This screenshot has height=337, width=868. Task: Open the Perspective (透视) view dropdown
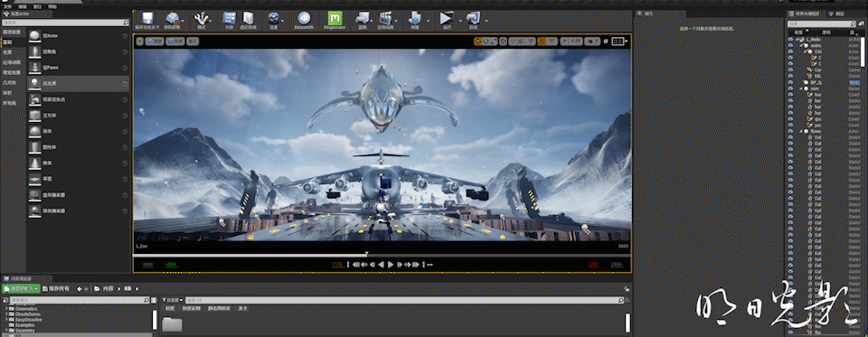[x=155, y=41]
